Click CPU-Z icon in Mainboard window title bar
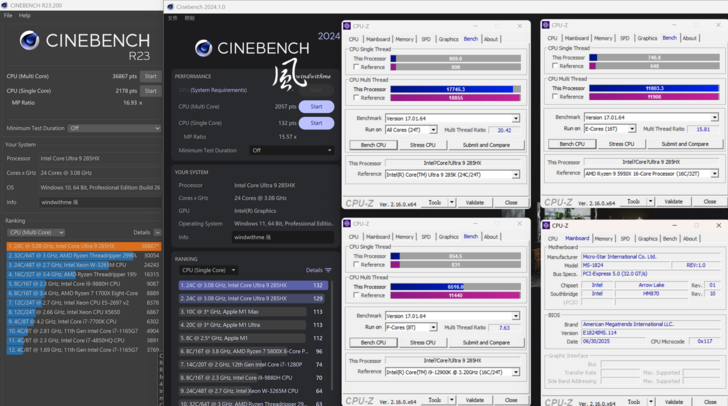 pyautogui.click(x=546, y=225)
